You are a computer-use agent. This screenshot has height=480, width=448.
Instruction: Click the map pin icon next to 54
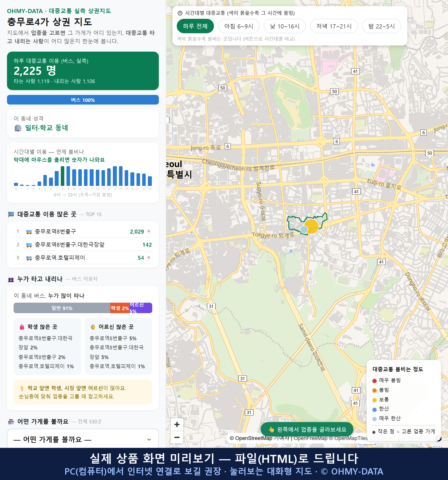click(149, 258)
